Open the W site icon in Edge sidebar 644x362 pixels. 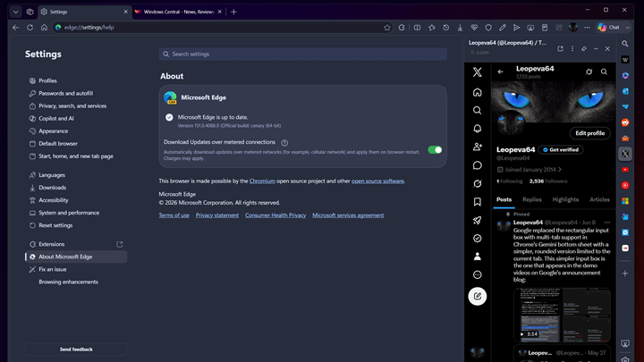click(625, 60)
